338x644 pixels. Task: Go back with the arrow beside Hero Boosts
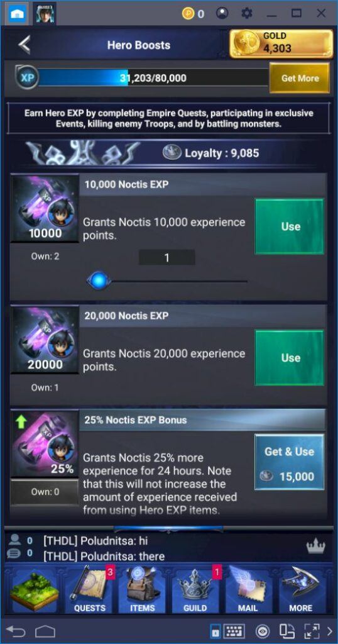(x=25, y=45)
